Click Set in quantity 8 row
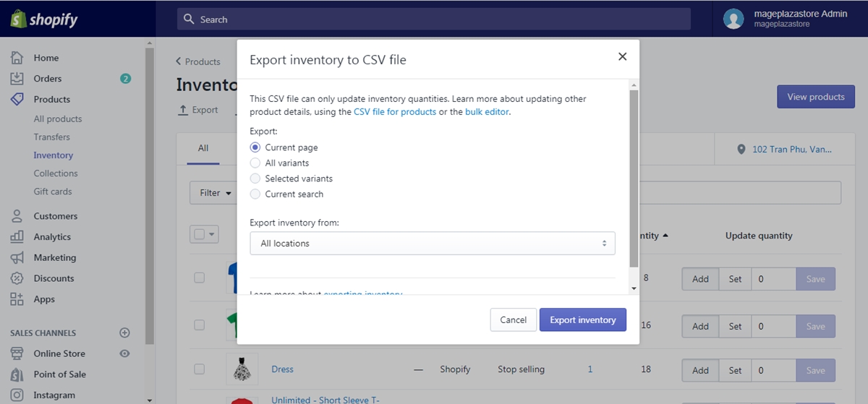The height and width of the screenshot is (404, 868). [x=735, y=279]
